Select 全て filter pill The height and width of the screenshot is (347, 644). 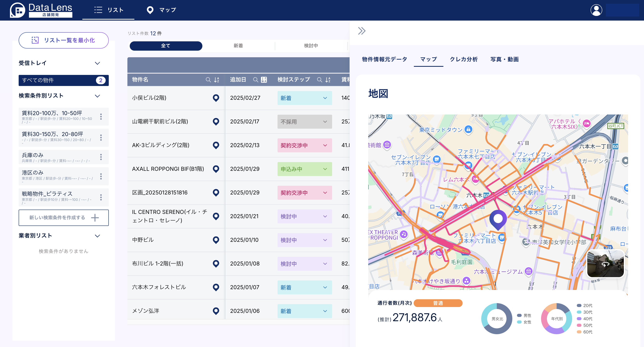(x=166, y=46)
